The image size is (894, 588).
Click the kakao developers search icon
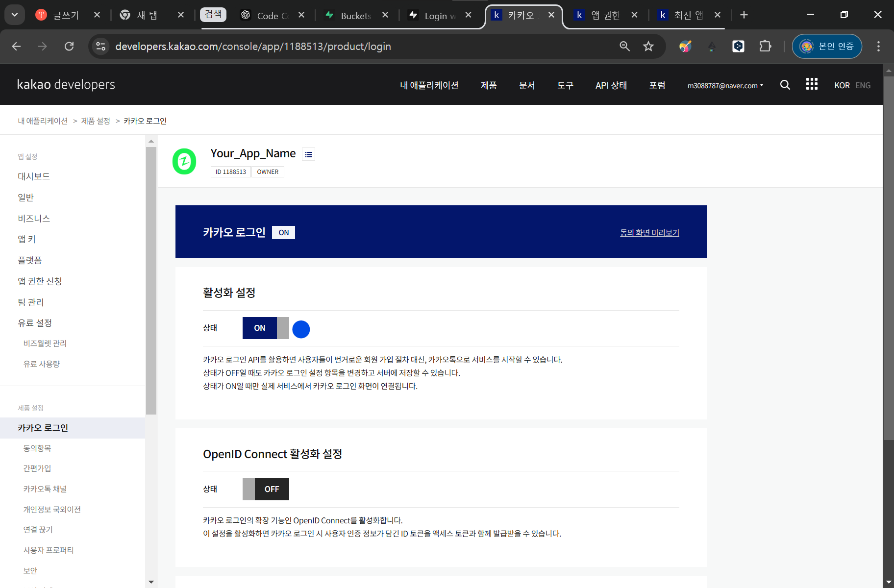coord(785,85)
